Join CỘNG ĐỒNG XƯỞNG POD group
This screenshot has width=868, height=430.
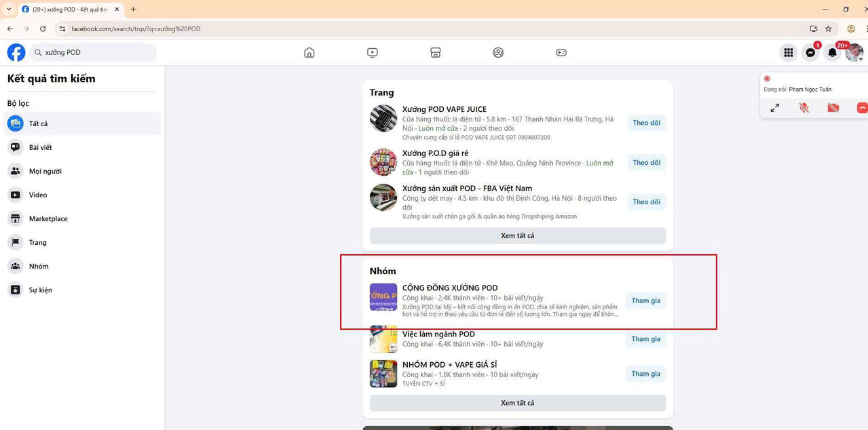coord(645,300)
